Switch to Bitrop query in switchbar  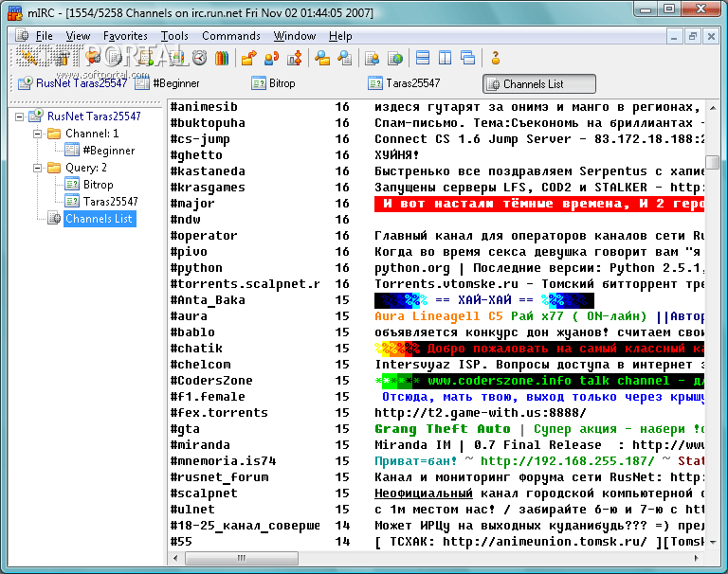[282, 83]
